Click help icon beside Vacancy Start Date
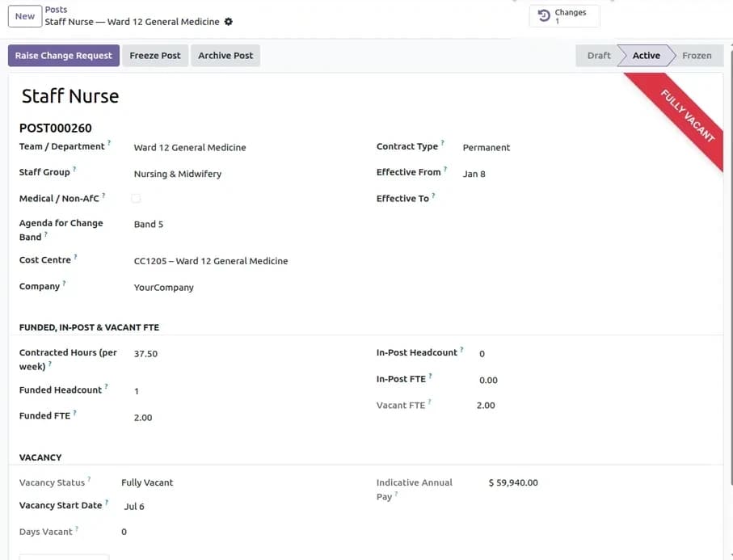 107,502
